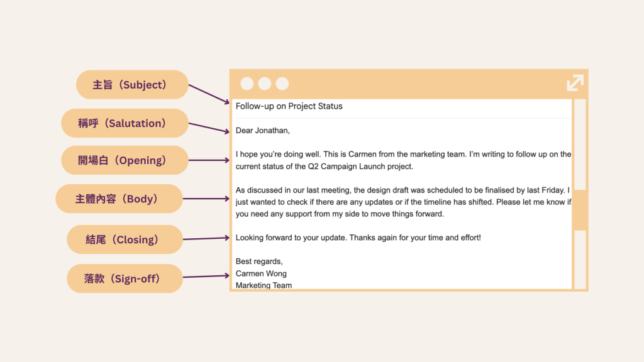Click the 'Best regards,' sign-off line
This screenshot has width=644, height=362.
point(259,261)
